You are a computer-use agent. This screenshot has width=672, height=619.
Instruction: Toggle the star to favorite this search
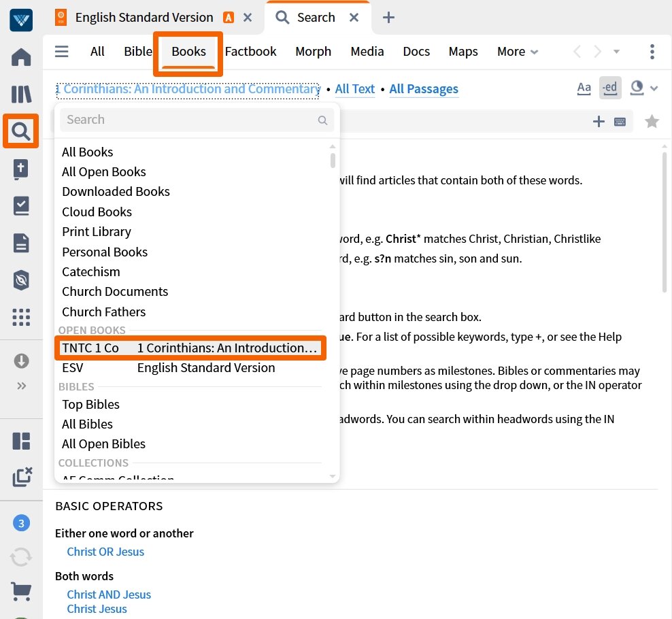pyautogui.click(x=652, y=121)
